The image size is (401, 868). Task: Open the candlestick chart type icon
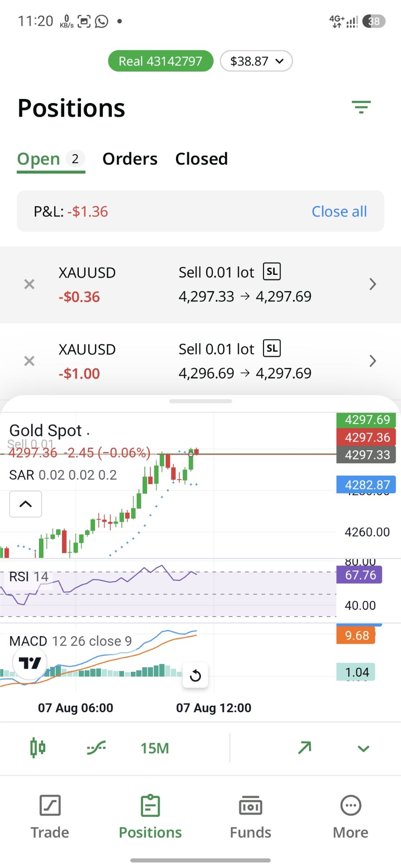[x=38, y=748]
